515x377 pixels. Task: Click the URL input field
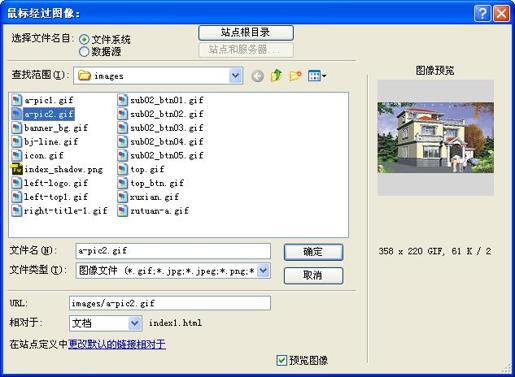click(x=170, y=303)
